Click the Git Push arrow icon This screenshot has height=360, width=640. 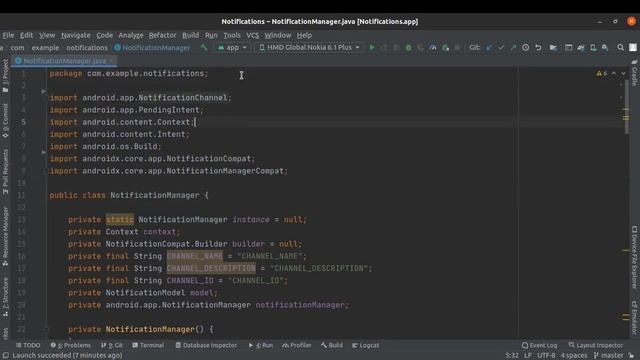[513, 48]
